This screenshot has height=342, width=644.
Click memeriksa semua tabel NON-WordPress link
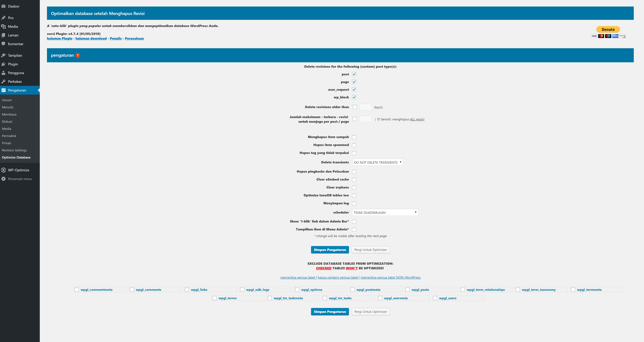click(x=391, y=278)
